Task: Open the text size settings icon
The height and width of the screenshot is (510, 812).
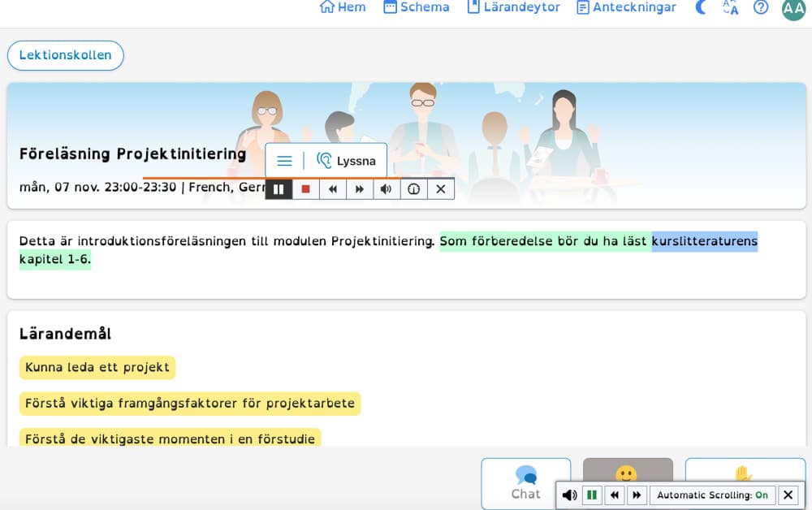Action: click(731, 7)
